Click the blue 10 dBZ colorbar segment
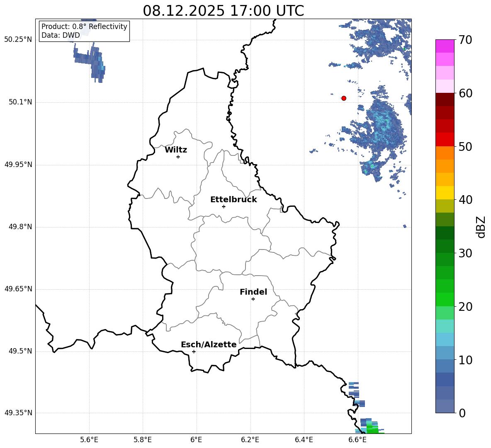 [x=445, y=366]
